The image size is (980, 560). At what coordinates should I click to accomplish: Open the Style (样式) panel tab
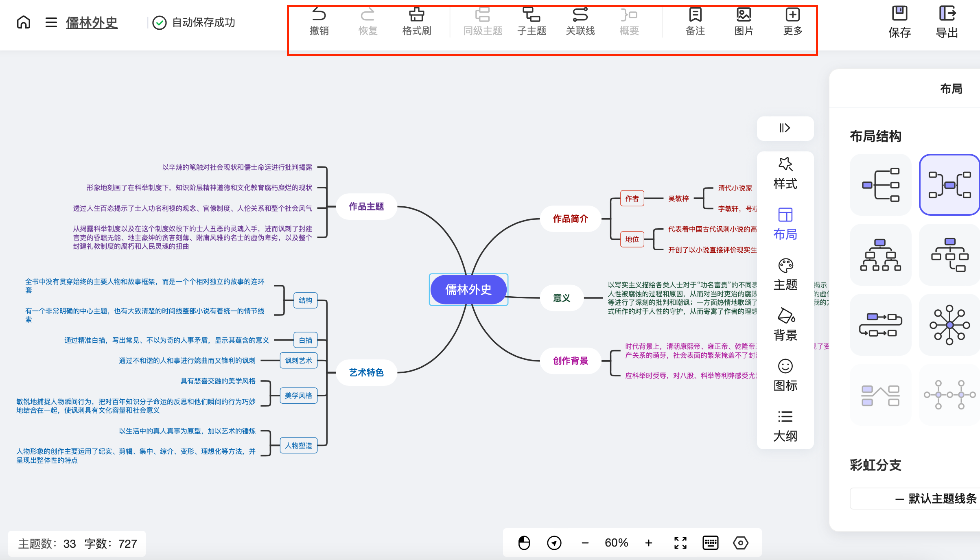click(x=785, y=174)
